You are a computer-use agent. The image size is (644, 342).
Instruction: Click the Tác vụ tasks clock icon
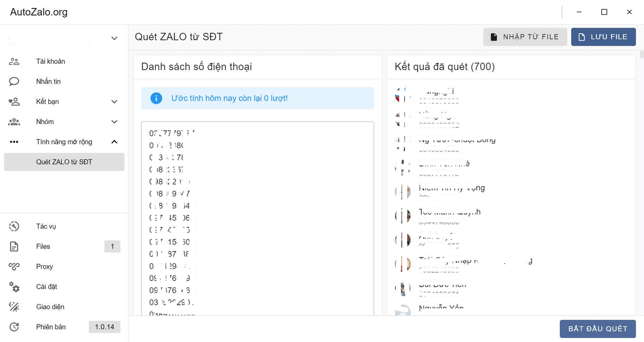click(14, 226)
